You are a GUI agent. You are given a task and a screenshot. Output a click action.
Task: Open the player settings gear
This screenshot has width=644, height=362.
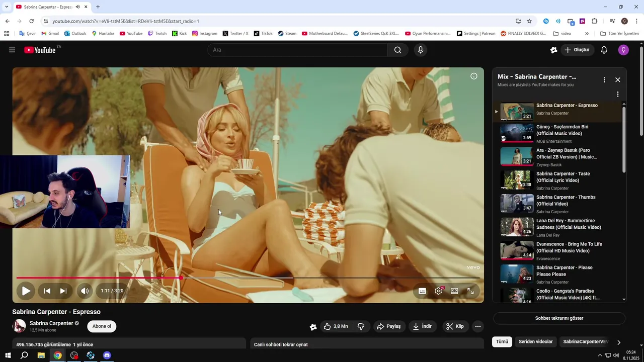click(439, 291)
